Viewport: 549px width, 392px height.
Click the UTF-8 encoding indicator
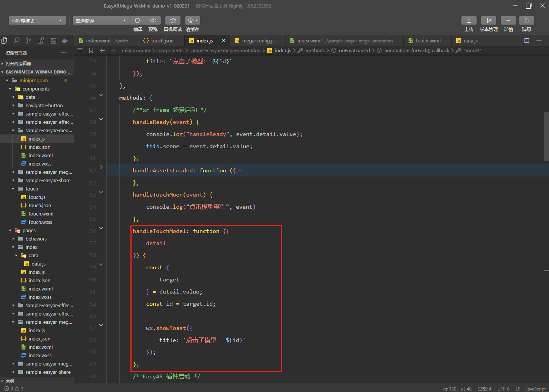pos(504,389)
